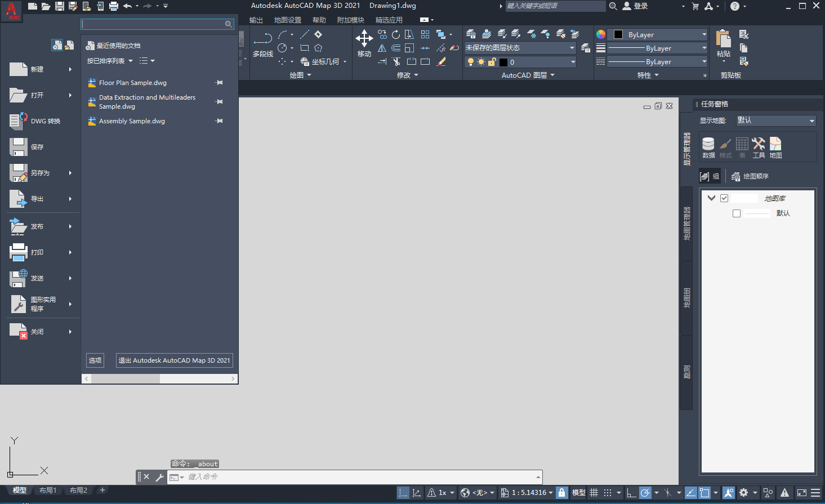Open the 显示地图 dropdown set to 默认
The image size is (825, 504).
click(x=775, y=121)
